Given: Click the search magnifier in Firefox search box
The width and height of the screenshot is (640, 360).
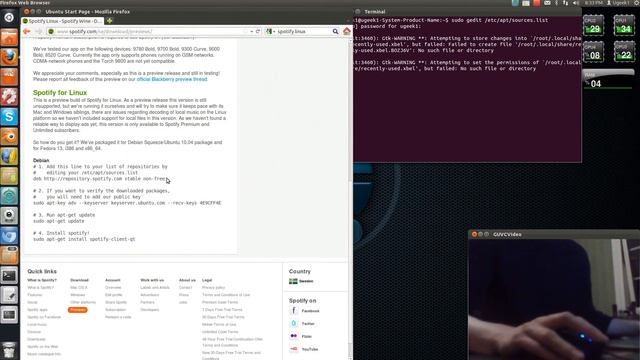Looking at the screenshot, I should click(x=335, y=31).
